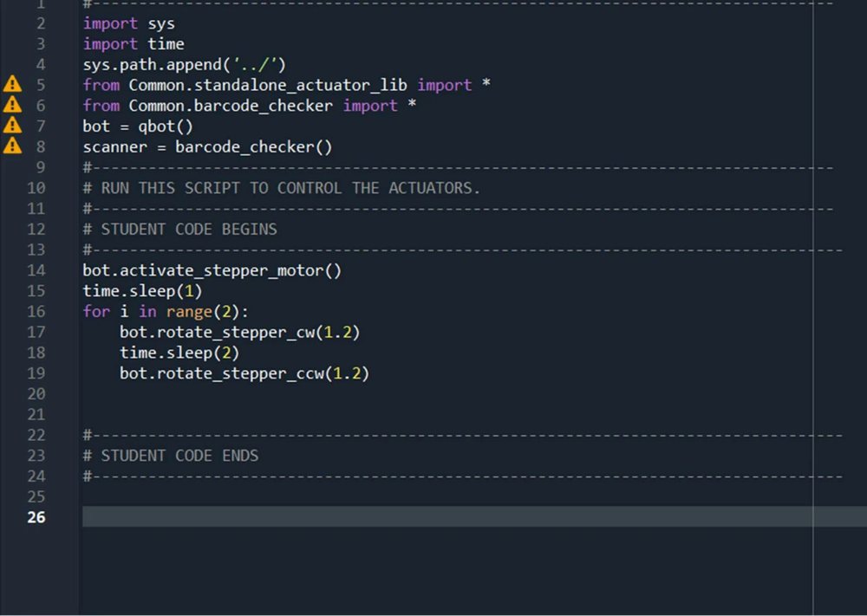Click line number 4 in the gutter

click(41, 65)
